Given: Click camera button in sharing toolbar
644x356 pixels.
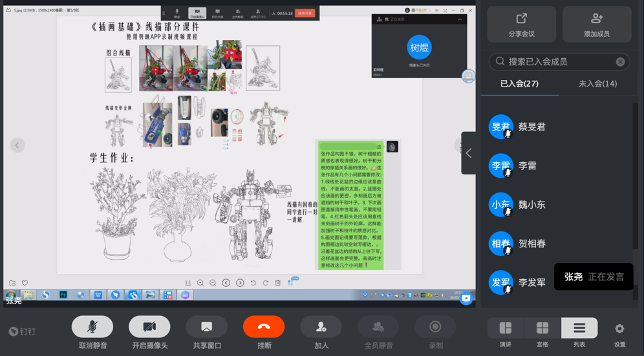Looking at the screenshot, I should (197, 13).
